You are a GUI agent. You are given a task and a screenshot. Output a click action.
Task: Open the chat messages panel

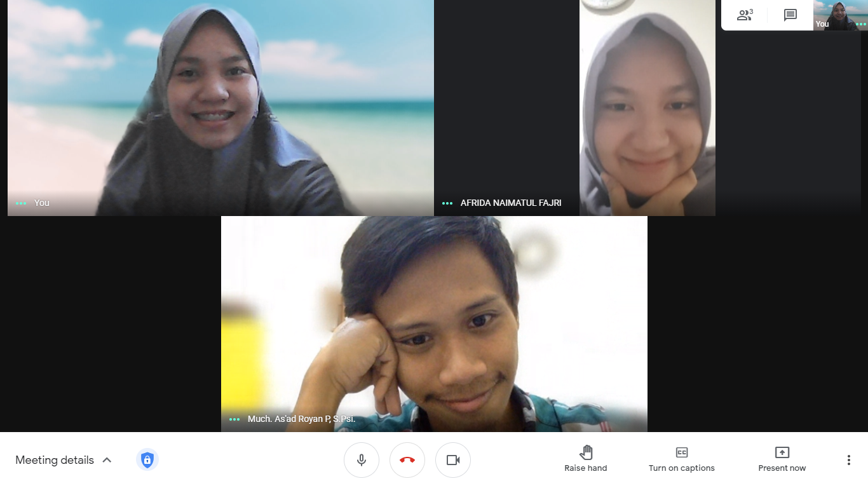[x=790, y=15]
